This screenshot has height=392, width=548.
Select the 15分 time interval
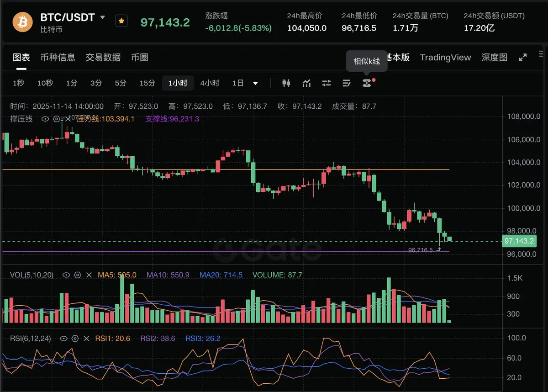click(x=147, y=83)
